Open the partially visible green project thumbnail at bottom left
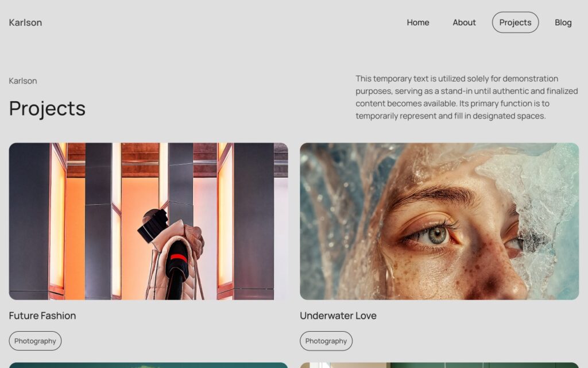Image resolution: width=588 pixels, height=368 pixels. (149, 365)
